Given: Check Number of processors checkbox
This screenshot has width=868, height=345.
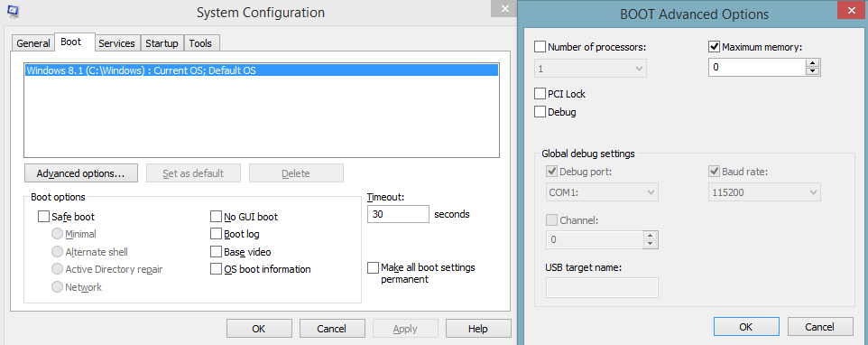Looking at the screenshot, I should [x=540, y=47].
